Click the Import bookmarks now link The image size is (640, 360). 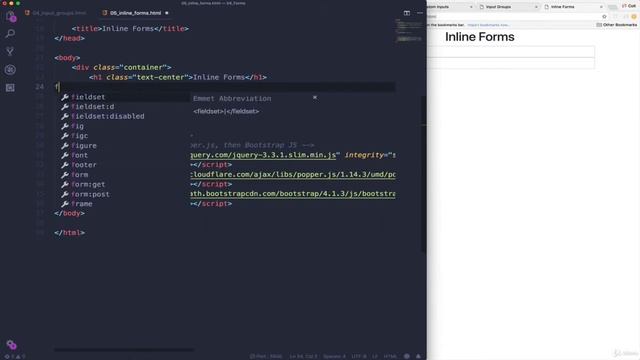pos(489,25)
